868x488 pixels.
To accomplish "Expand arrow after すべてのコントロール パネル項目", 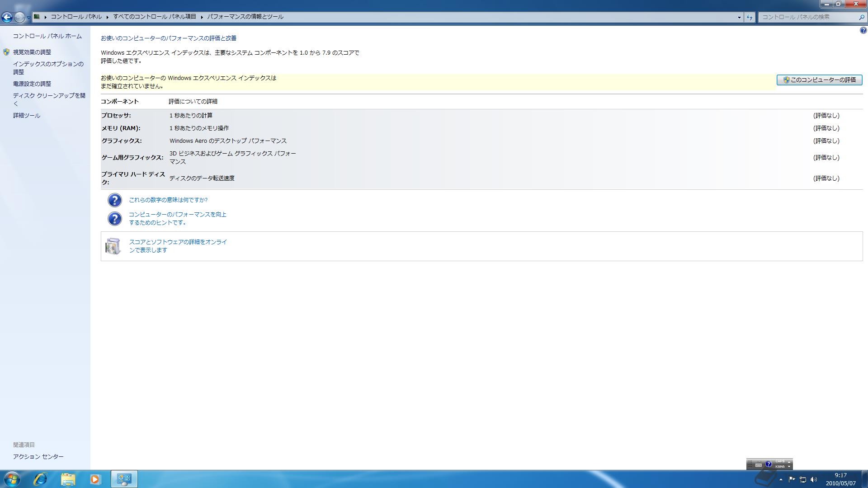I will tap(202, 17).
